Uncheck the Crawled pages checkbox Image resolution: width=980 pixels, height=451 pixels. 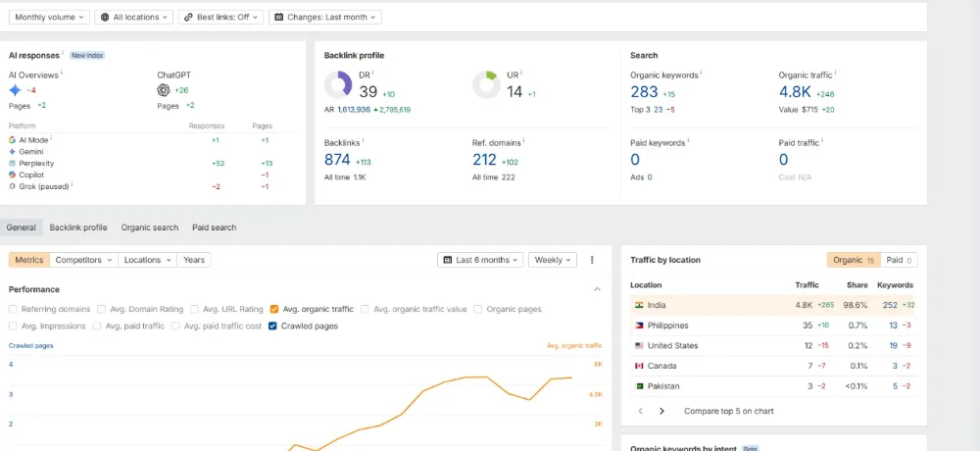pos(272,326)
